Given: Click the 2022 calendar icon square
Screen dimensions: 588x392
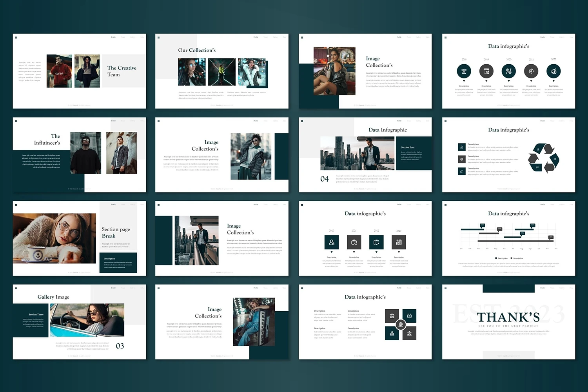Looking at the screenshot, I should point(376,242).
